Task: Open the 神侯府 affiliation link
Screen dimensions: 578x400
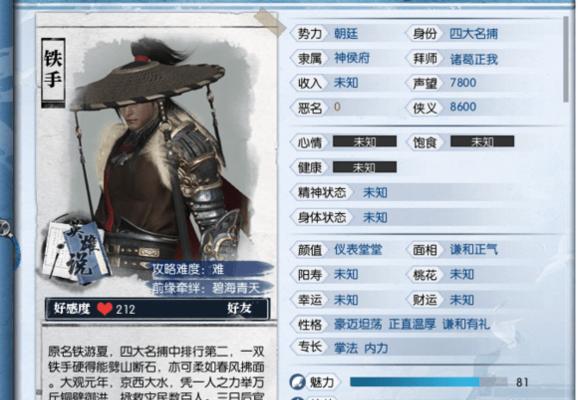Action: (x=352, y=58)
